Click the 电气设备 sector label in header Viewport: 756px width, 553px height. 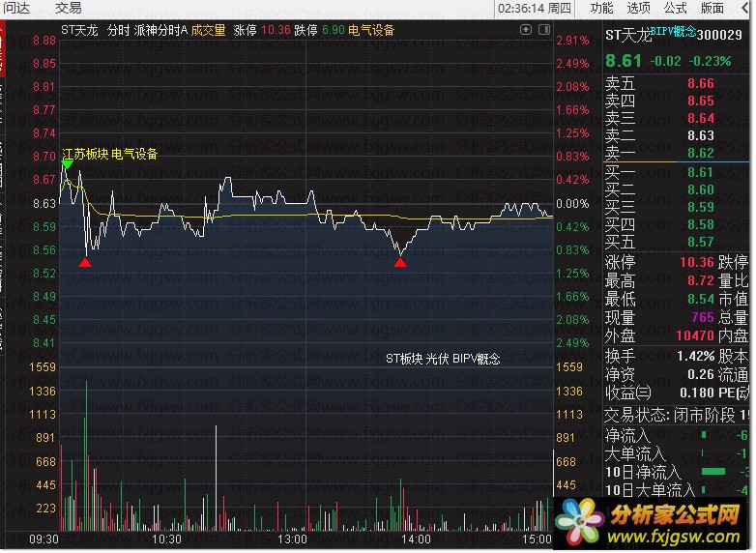(x=371, y=30)
